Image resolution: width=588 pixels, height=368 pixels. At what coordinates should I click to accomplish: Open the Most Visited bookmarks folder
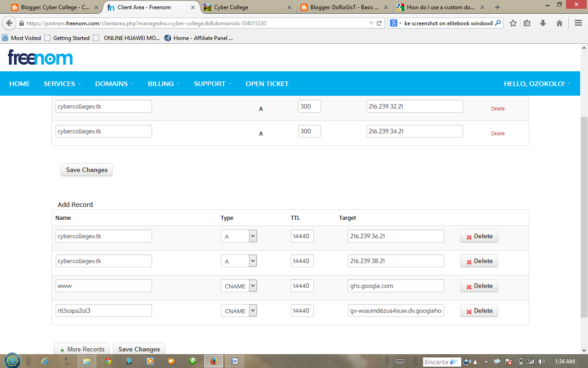(22, 38)
